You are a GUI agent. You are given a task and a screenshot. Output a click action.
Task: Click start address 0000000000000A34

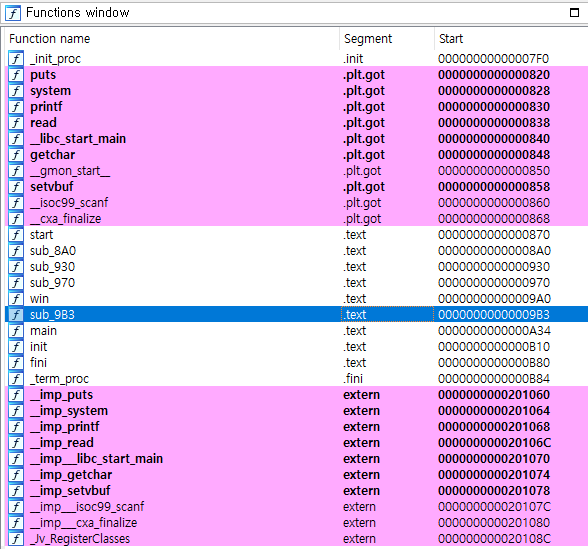494,331
